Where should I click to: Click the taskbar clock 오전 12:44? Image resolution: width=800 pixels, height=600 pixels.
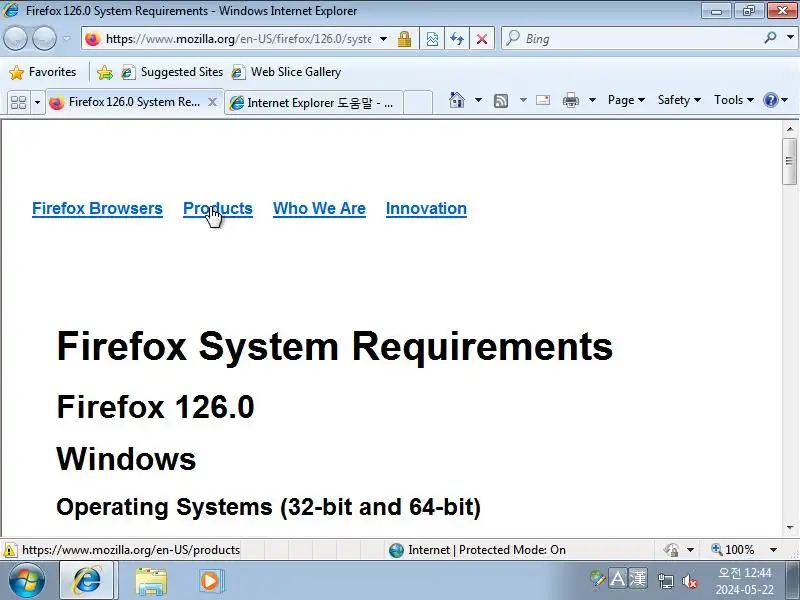[x=744, y=572]
